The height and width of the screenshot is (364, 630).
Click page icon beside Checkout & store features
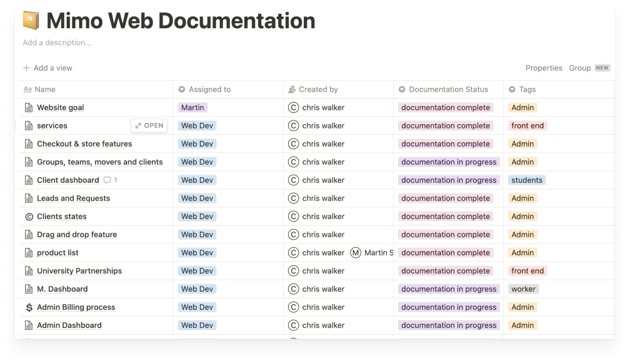point(29,144)
